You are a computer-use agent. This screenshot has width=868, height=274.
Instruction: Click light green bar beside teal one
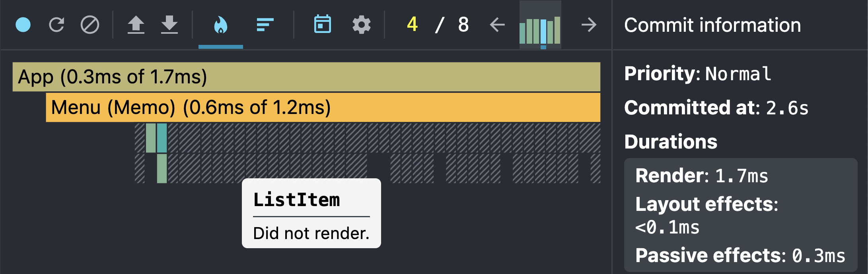point(151,138)
